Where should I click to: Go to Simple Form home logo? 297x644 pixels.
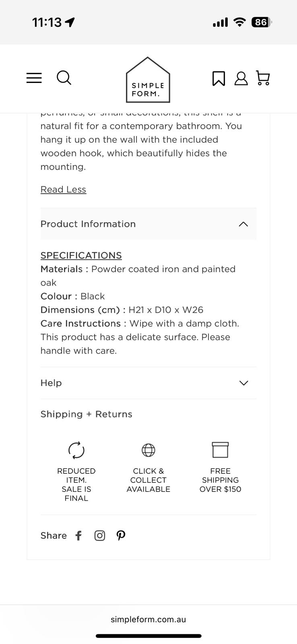tap(148, 80)
